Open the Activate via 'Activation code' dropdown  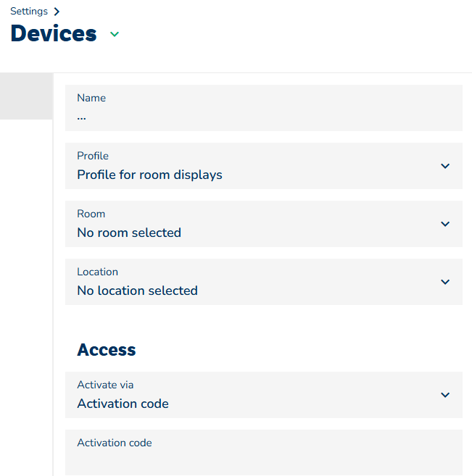point(123,404)
